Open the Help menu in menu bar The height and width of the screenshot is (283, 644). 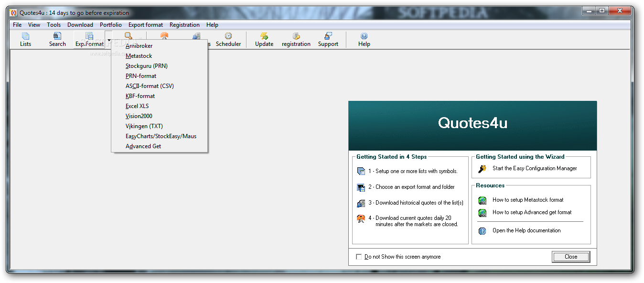click(x=212, y=25)
